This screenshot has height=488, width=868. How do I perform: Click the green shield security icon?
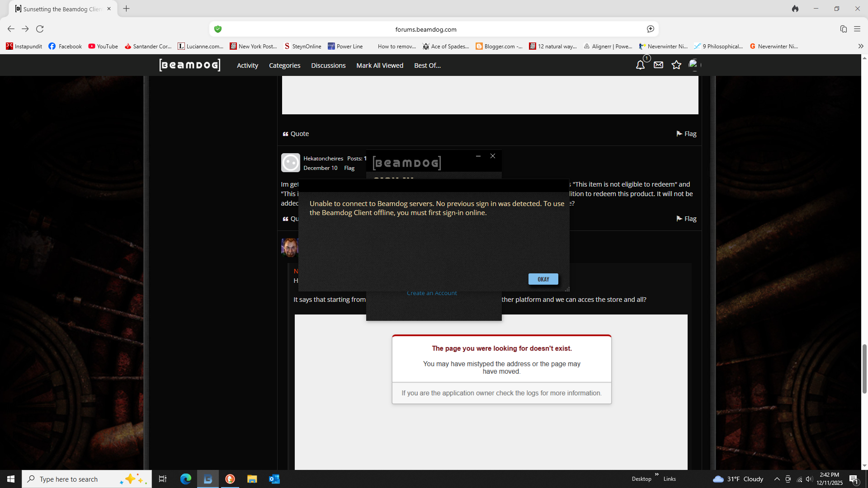(218, 29)
